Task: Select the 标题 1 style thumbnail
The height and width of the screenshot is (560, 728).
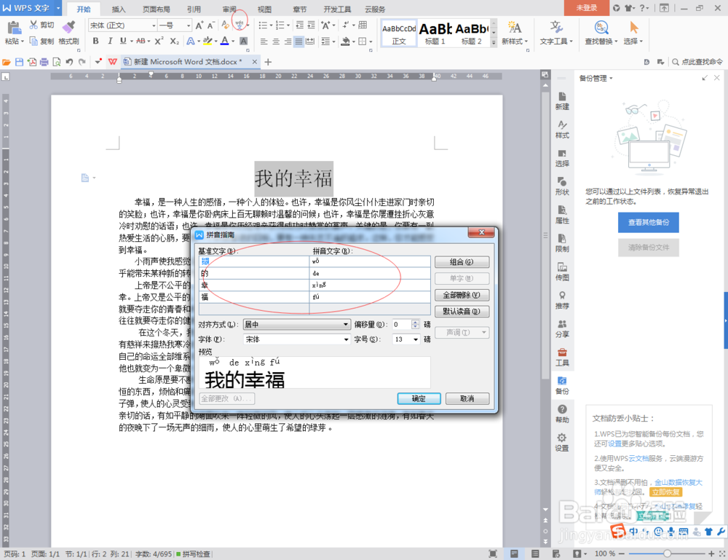Action: click(435, 33)
